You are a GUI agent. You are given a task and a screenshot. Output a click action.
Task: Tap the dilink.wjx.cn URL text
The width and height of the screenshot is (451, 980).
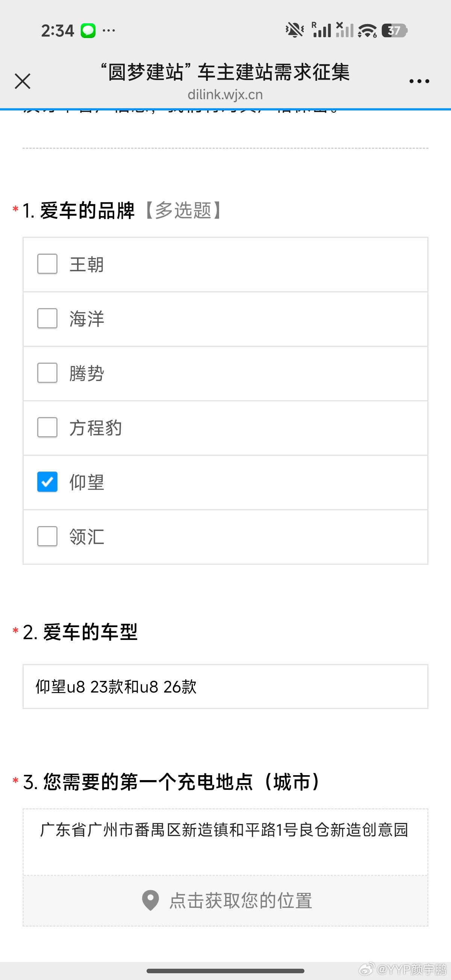pos(225,95)
